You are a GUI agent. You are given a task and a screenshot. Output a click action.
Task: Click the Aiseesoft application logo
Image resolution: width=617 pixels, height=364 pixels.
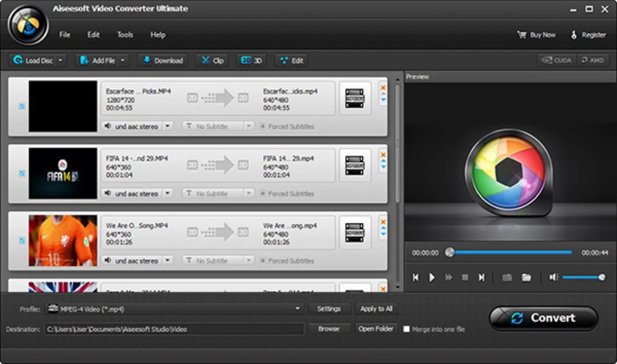coord(28,25)
